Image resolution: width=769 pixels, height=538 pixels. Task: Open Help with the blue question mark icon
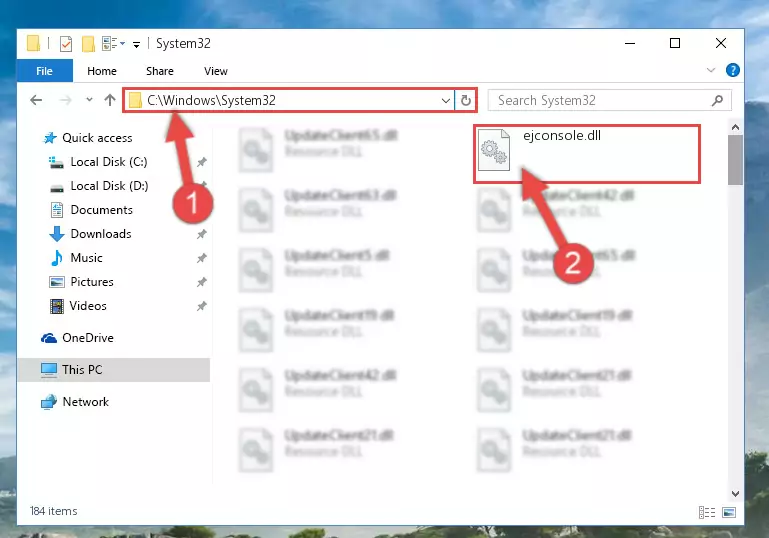point(733,70)
